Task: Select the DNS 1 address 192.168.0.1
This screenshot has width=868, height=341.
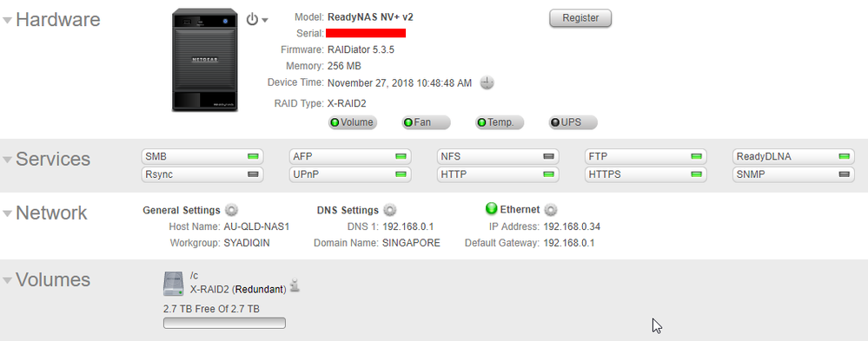Action: pyautogui.click(x=408, y=226)
